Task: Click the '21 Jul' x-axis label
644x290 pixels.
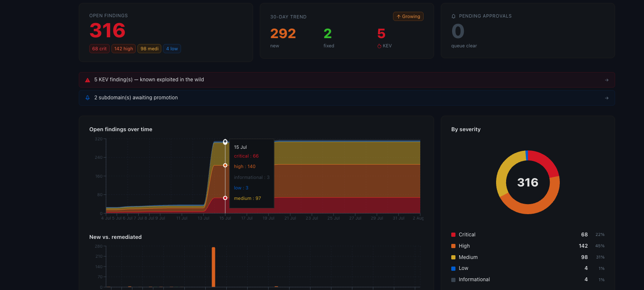Action: tap(290, 218)
